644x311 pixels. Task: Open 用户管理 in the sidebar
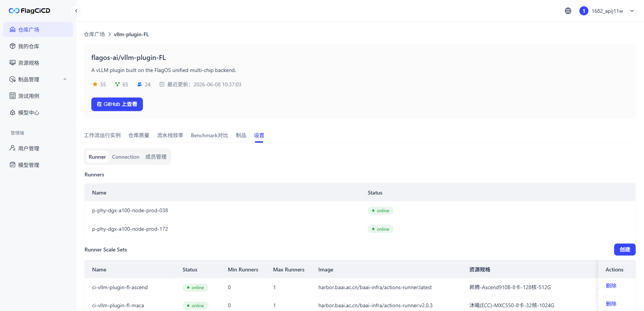38,148
